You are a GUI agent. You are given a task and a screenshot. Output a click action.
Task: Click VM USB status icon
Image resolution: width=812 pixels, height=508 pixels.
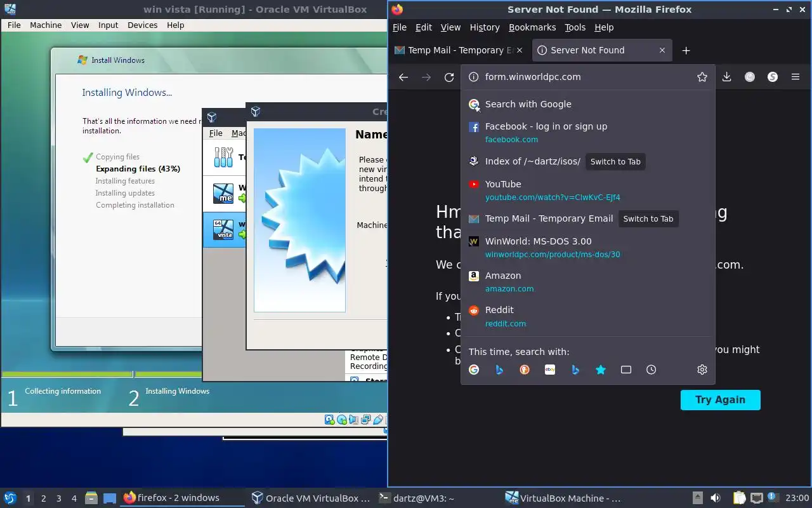click(378, 420)
